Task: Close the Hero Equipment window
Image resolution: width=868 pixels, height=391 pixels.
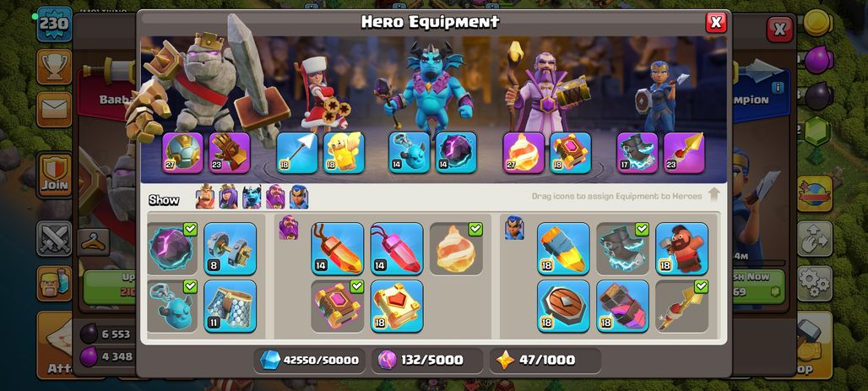Action: (716, 22)
